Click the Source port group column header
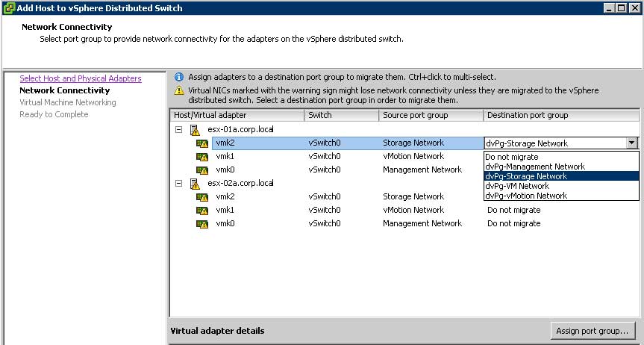 pyautogui.click(x=431, y=116)
